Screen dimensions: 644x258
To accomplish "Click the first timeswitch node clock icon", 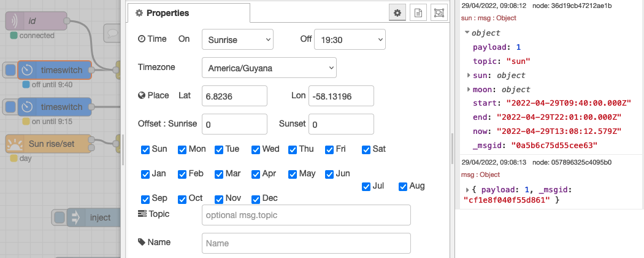I will pyautogui.click(x=27, y=70).
